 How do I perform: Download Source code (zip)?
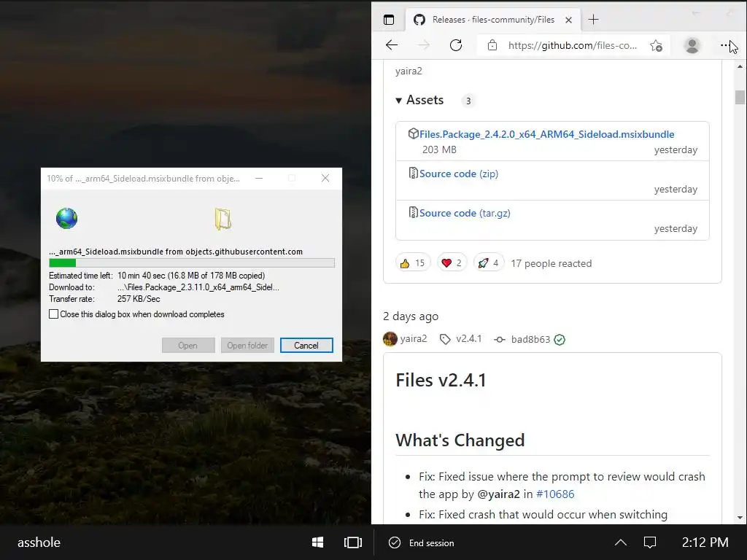(x=458, y=174)
